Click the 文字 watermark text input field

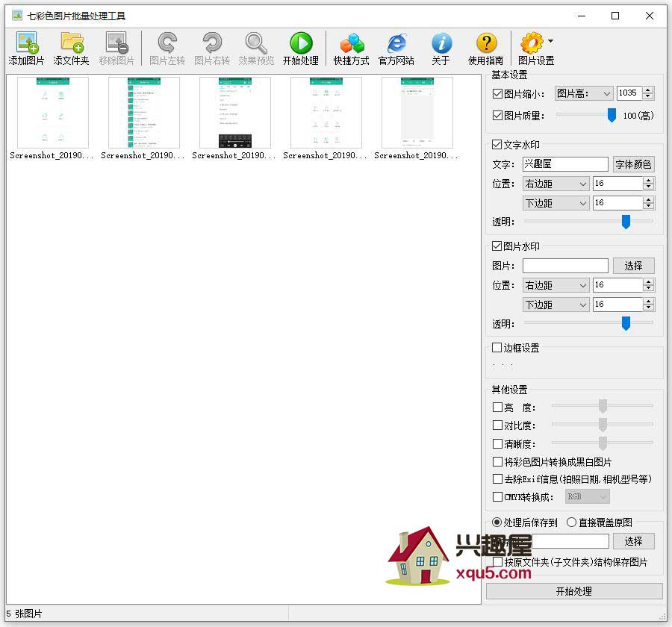[565, 164]
